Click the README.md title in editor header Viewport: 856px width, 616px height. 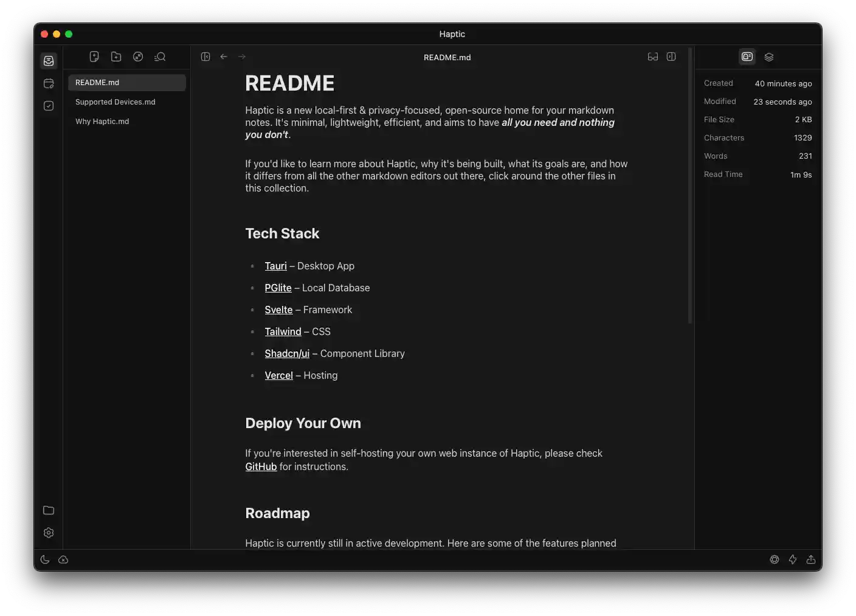click(x=447, y=57)
